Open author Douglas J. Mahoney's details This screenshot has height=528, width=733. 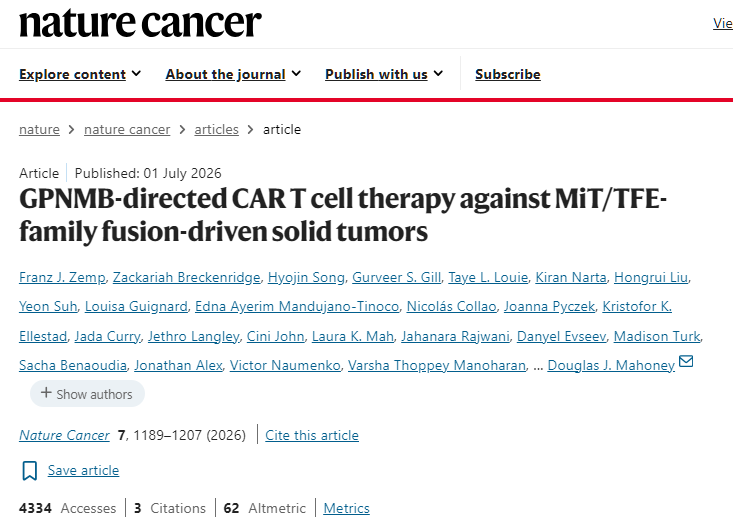pyautogui.click(x=611, y=365)
